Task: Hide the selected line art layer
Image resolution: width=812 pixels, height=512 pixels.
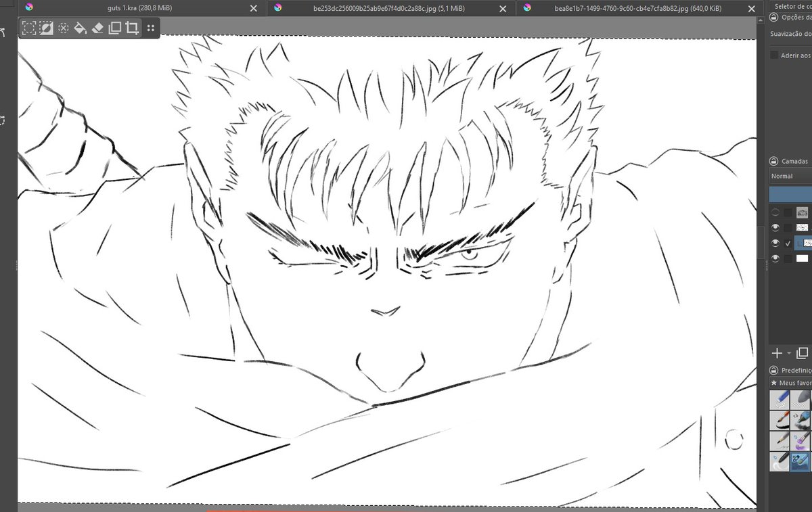Action: (x=775, y=243)
